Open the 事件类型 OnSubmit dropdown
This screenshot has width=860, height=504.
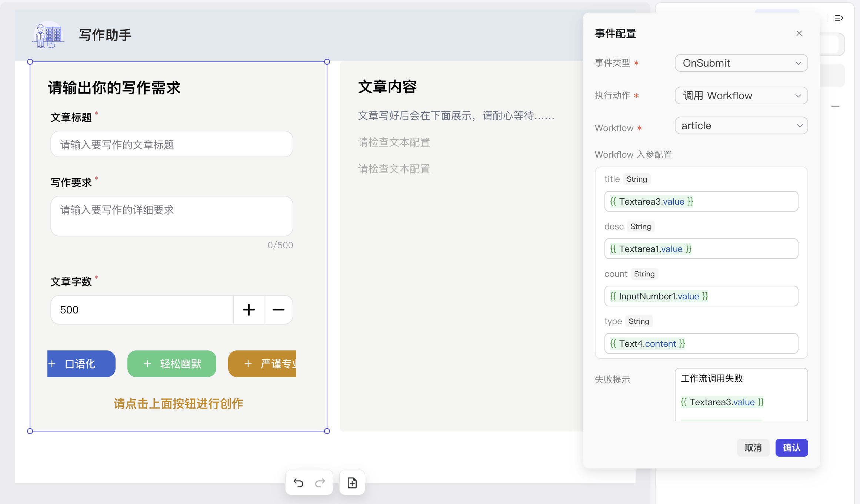click(741, 63)
